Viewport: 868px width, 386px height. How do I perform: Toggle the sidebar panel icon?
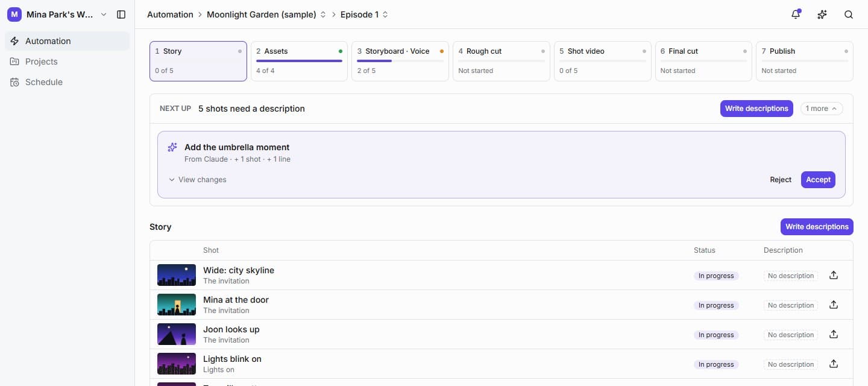(x=121, y=14)
